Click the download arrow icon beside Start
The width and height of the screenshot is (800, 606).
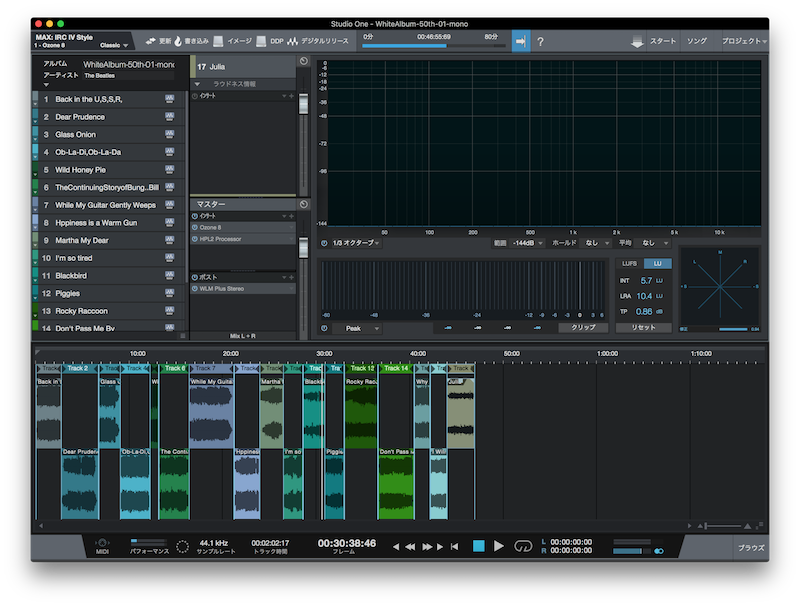click(x=637, y=42)
